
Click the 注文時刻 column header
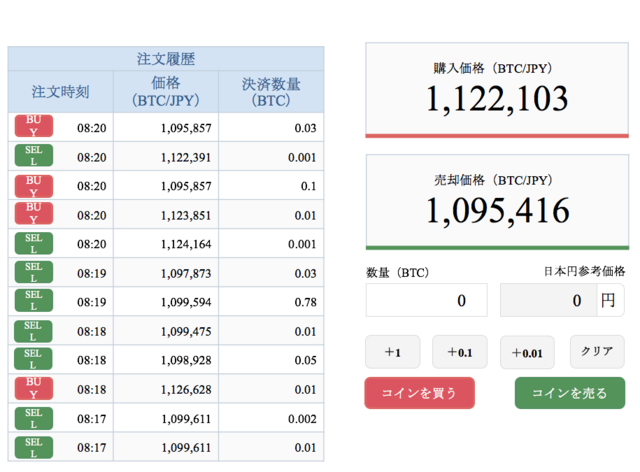point(60,92)
